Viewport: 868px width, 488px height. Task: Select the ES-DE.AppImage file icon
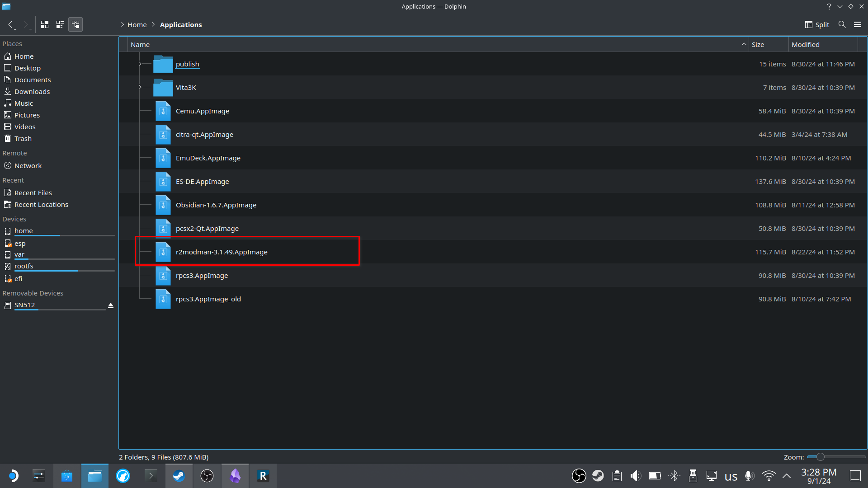click(x=163, y=181)
